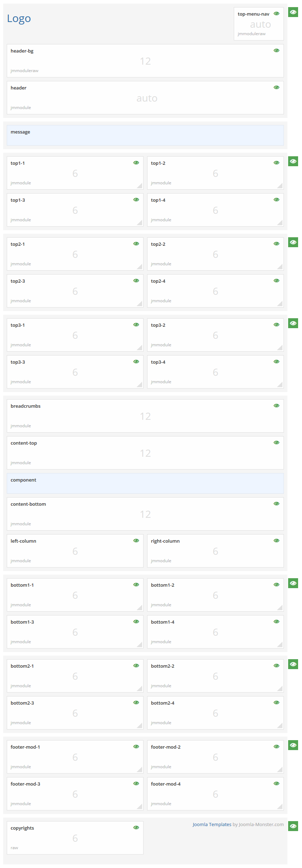Select the component area block

click(145, 483)
